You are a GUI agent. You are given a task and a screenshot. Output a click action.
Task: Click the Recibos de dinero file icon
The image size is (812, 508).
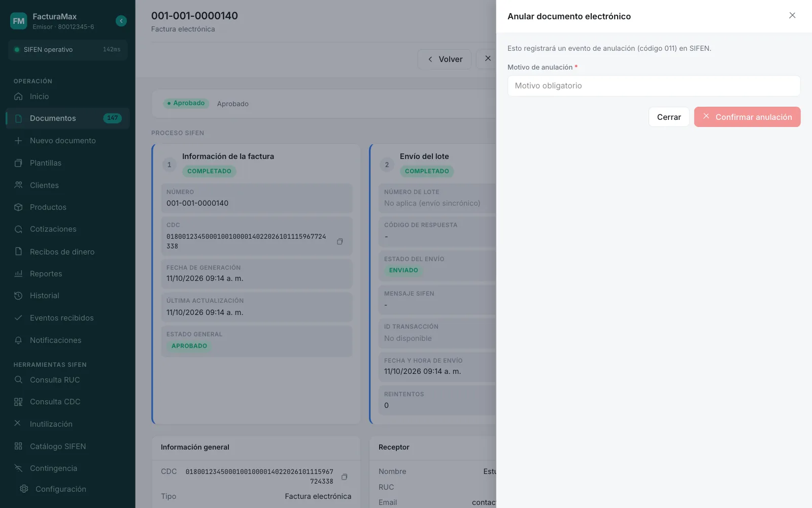(18, 251)
